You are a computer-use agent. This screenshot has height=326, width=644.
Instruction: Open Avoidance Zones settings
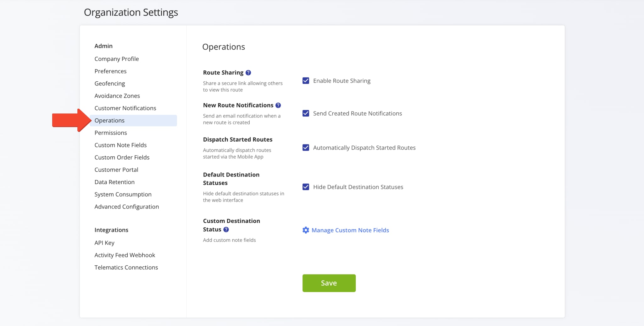117,96
